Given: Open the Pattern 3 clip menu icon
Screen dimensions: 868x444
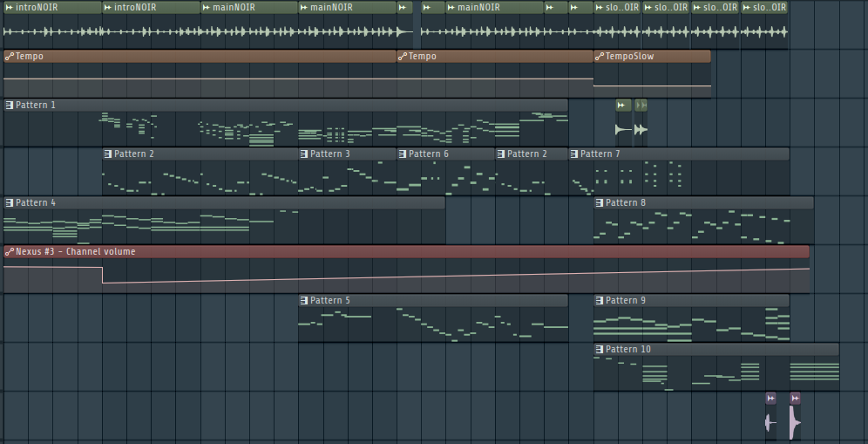Looking at the screenshot, I should click(x=303, y=154).
